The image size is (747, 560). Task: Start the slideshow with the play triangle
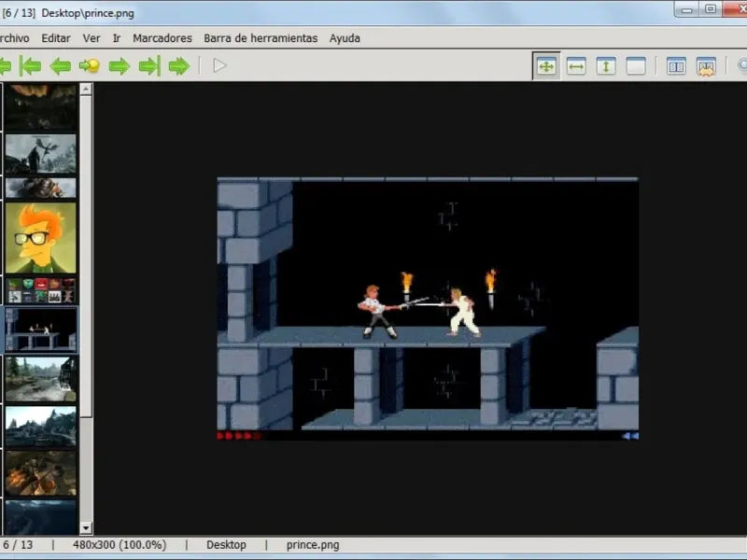tap(219, 65)
